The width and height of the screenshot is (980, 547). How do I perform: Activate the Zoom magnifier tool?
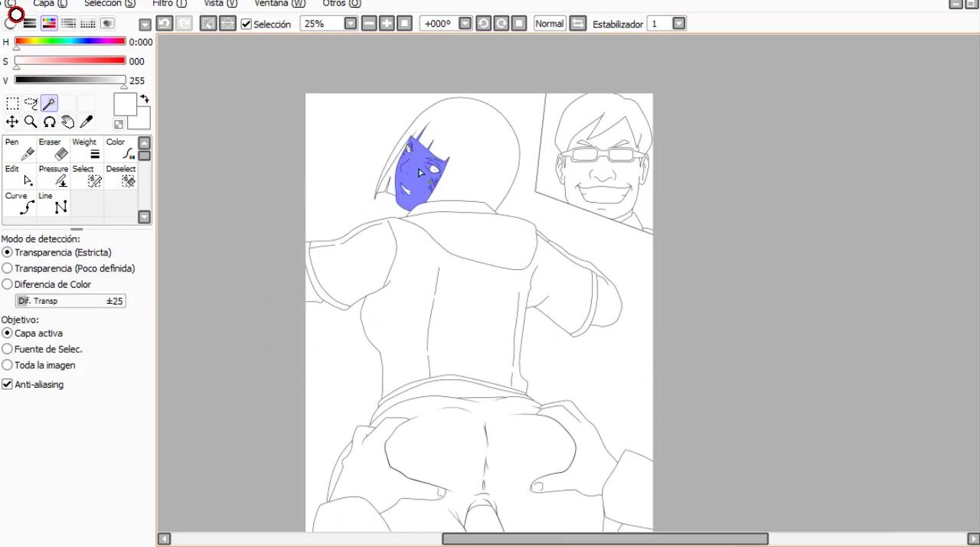tap(31, 122)
